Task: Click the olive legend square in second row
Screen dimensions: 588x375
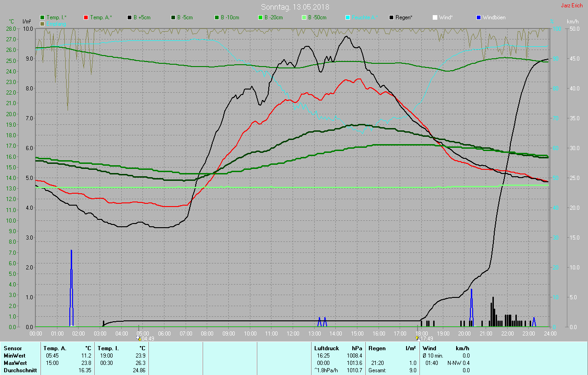Action: click(x=42, y=23)
